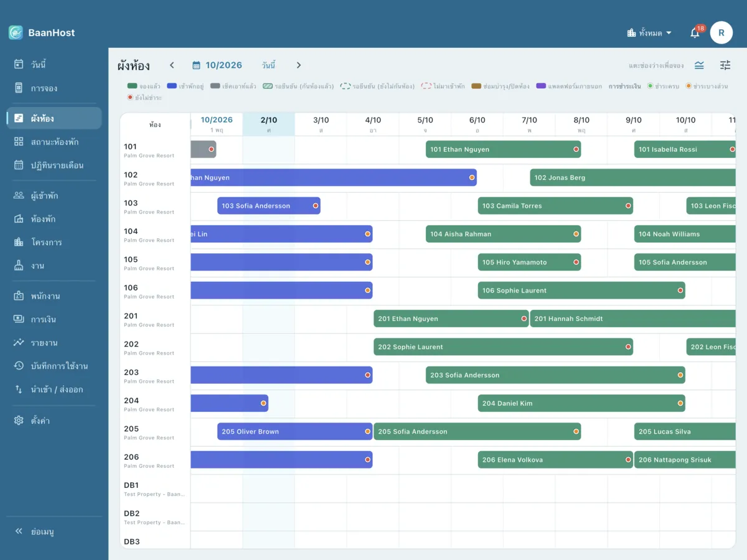Viewport: 747px width, 560px height.
Task: Open งาน tasks page
Action: click(x=54, y=266)
